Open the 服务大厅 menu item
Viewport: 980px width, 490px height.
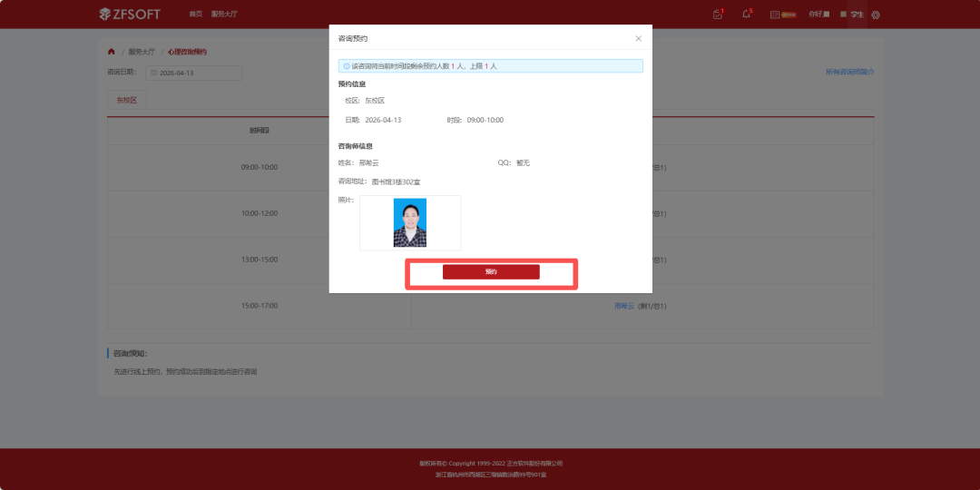pos(224,14)
